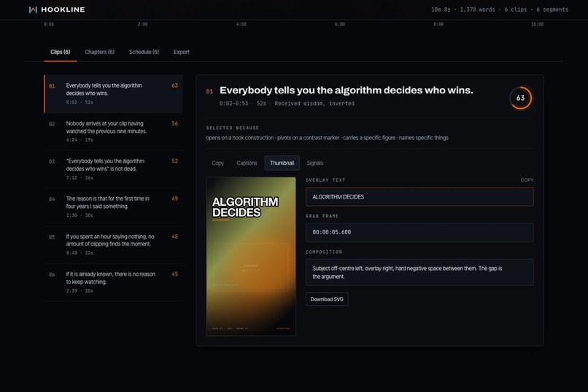This screenshot has width=588, height=392.
Task: Click the Grab Frame timecode field
Action: click(x=419, y=233)
